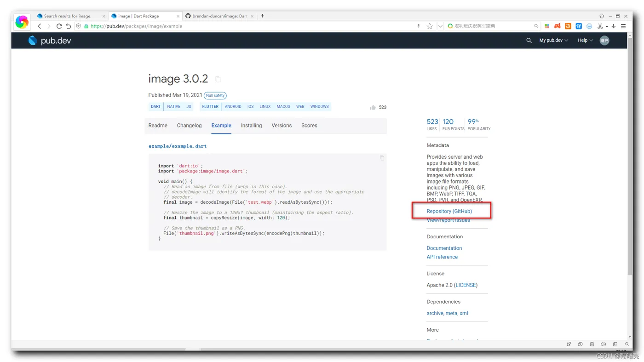This screenshot has height=362, width=644.
Task: Open the red game controller extension icon
Action: [558, 26]
